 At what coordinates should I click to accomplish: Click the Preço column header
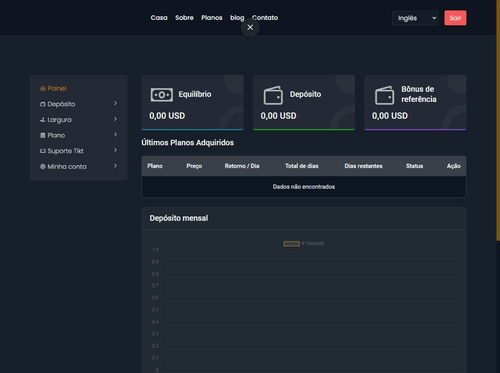pyautogui.click(x=194, y=166)
